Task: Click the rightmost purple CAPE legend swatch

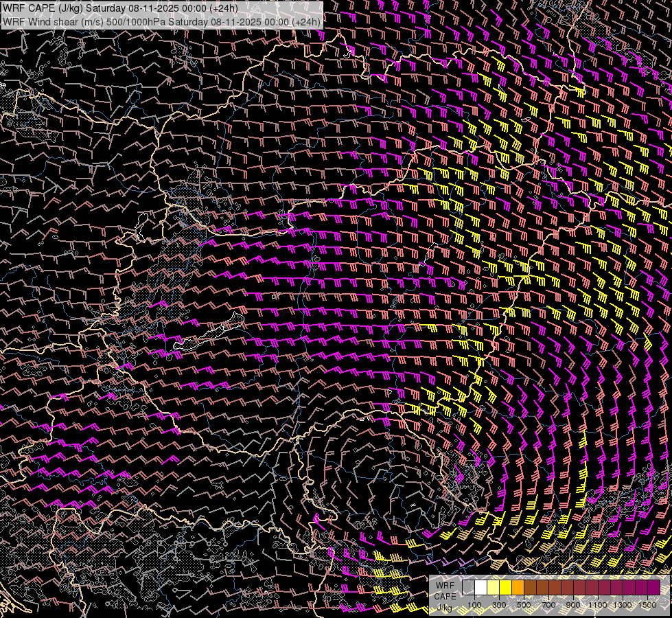Action: [653, 588]
